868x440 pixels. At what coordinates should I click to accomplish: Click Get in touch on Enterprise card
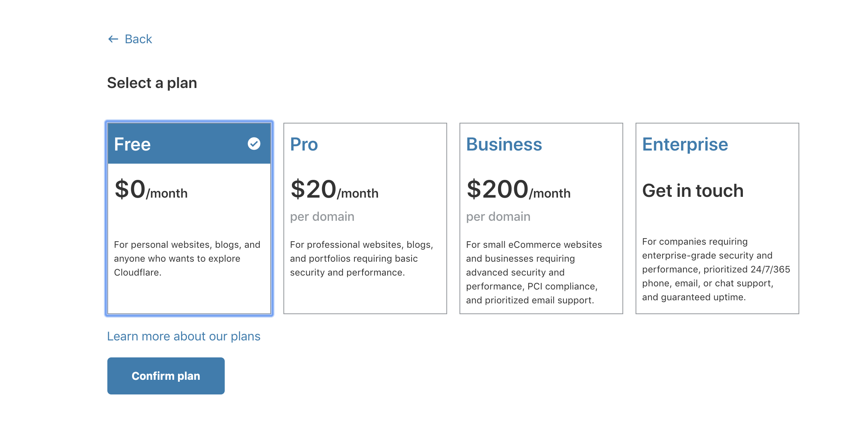tap(693, 191)
